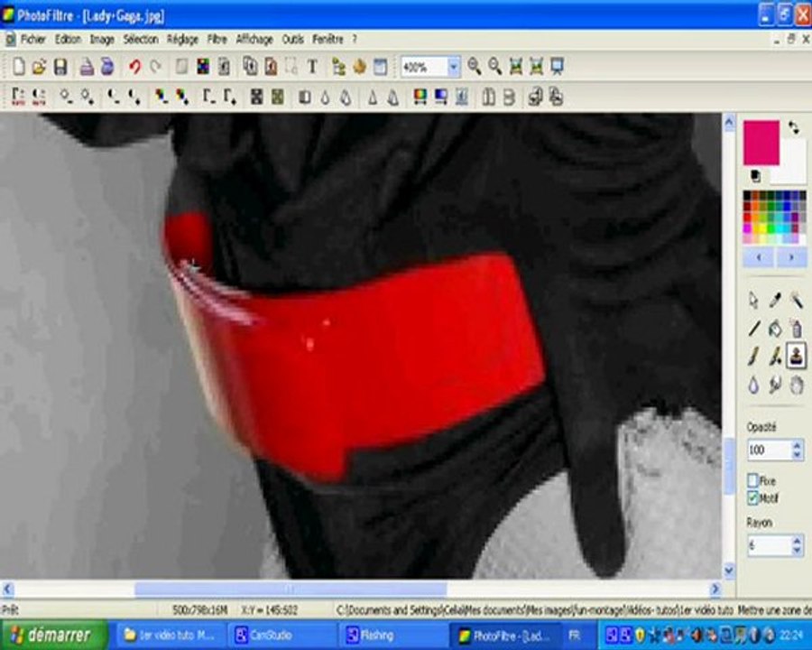Click the démarrer Start button

click(x=54, y=635)
